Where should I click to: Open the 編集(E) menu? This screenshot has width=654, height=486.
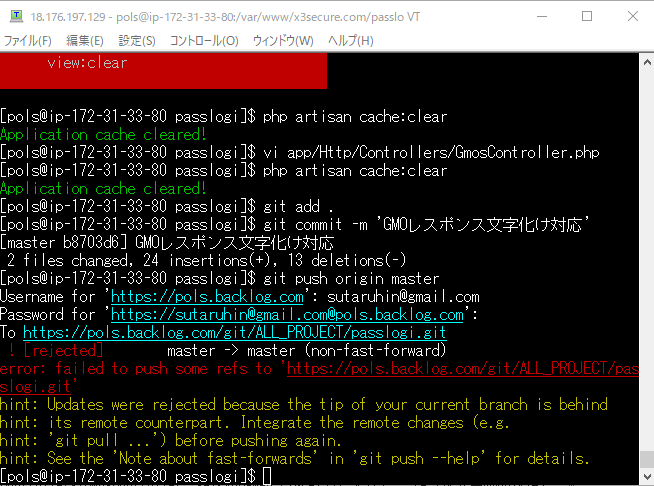click(85, 41)
